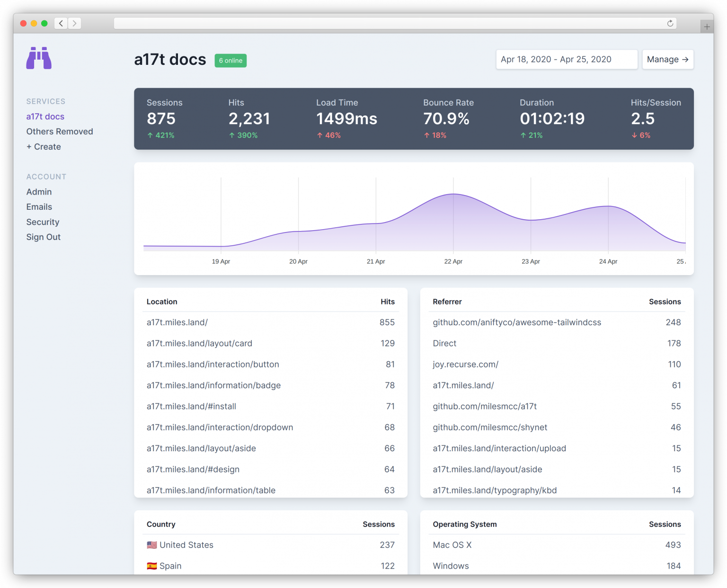Select the Spain flag icon
727x588 pixels.
(151, 566)
